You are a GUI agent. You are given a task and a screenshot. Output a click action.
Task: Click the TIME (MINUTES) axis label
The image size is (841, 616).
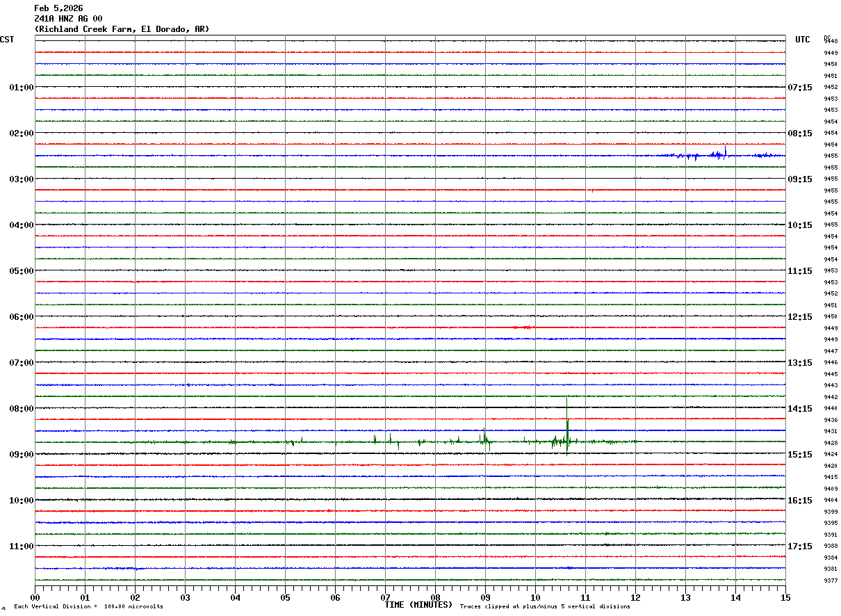click(x=418, y=605)
